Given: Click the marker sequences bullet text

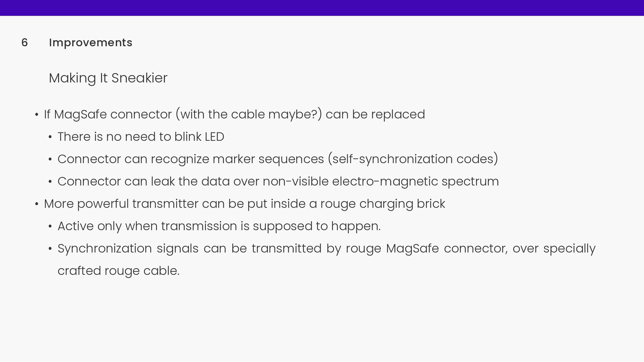Looking at the screenshot, I should 278,159.
